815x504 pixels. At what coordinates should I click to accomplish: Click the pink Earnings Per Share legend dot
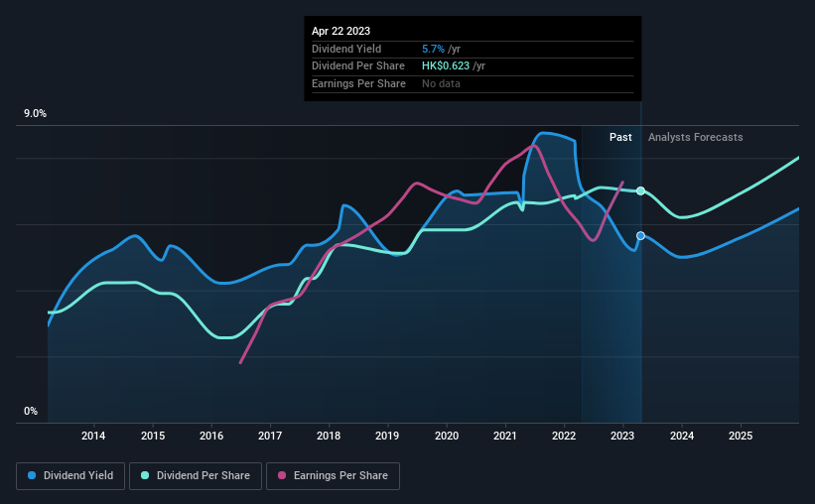tap(282, 475)
